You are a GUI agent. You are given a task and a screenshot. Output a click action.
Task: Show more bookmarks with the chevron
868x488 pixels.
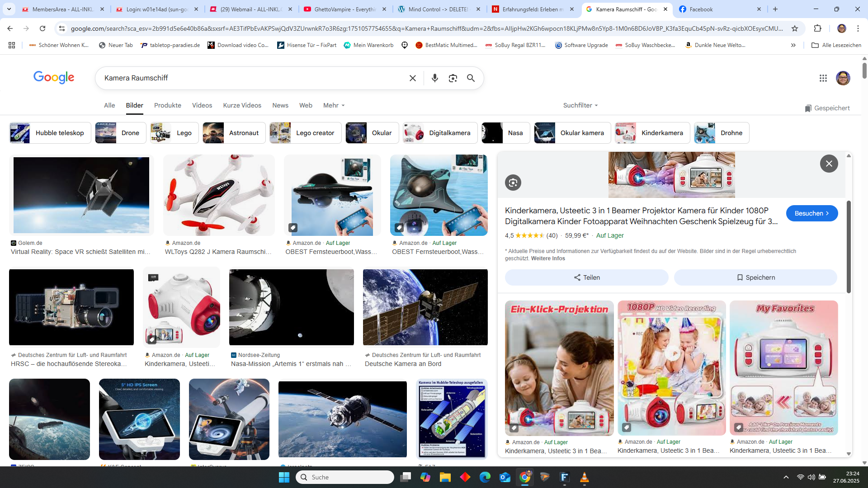(x=793, y=45)
